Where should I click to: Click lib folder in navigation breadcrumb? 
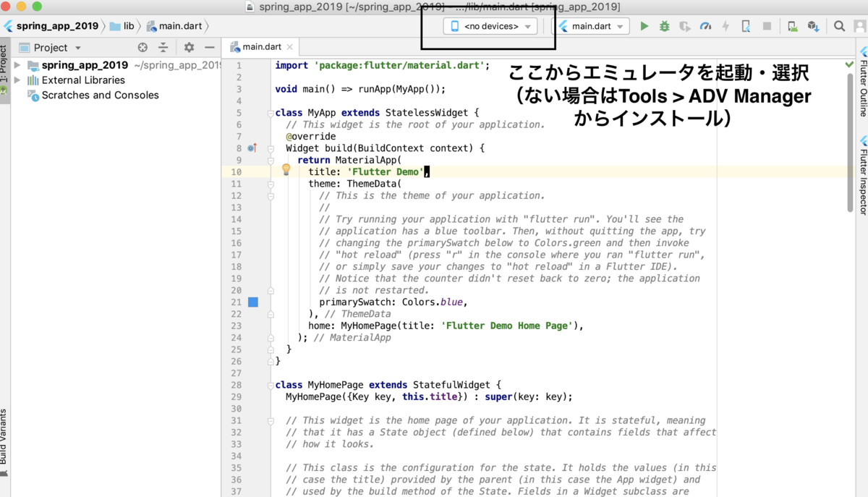[x=122, y=26]
